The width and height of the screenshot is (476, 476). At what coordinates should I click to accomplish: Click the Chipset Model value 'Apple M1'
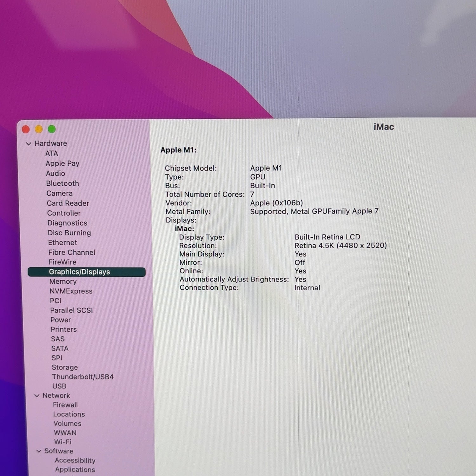pyautogui.click(x=266, y=168)
